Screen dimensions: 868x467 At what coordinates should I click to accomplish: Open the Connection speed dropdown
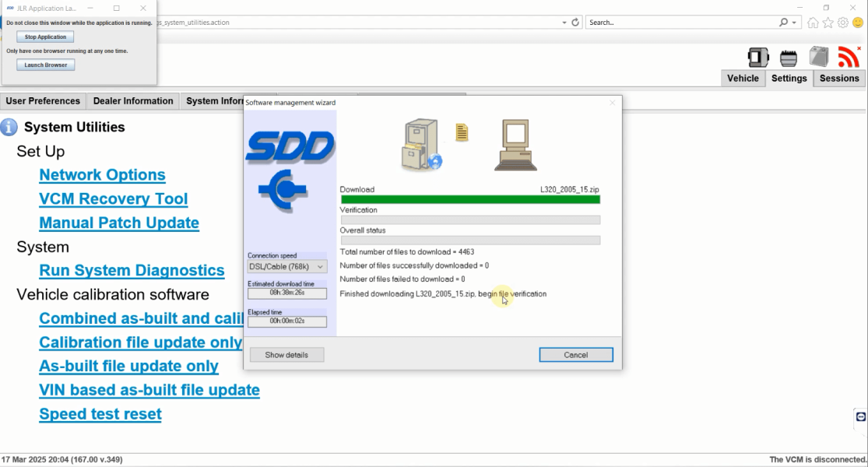pyautogui.click(x=286, y=265)
